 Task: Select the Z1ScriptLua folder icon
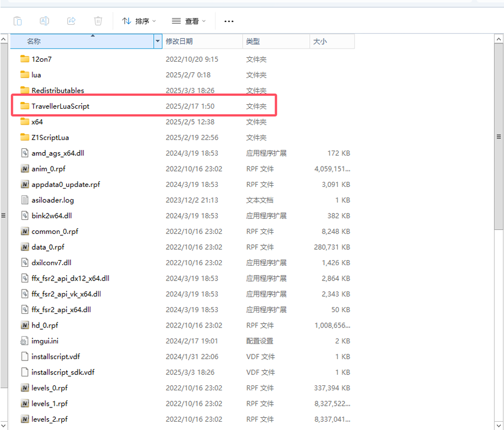pos(24,137)
